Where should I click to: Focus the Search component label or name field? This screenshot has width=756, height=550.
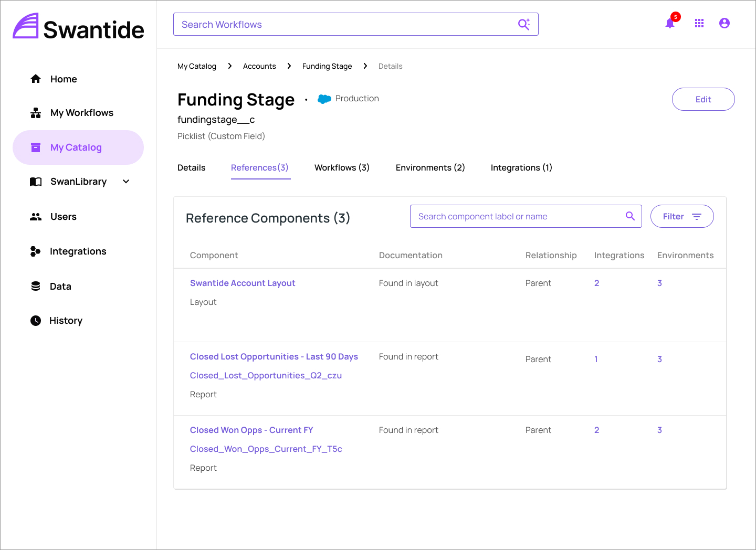517,216
